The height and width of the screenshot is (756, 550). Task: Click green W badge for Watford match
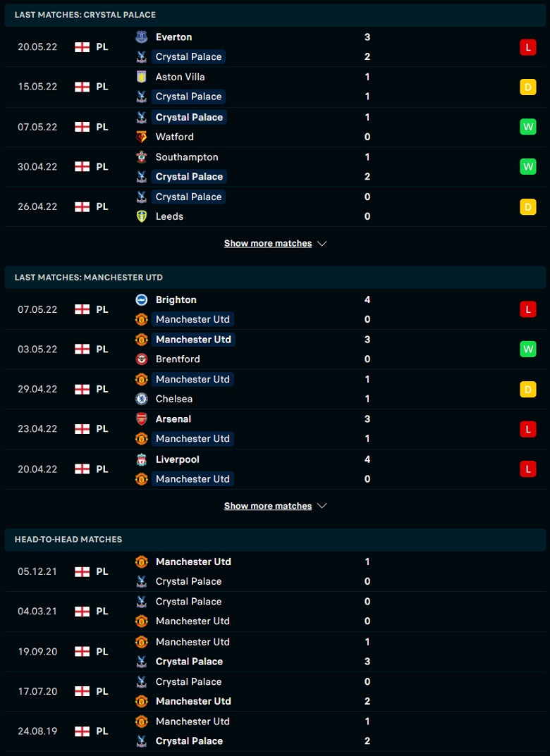528,127
